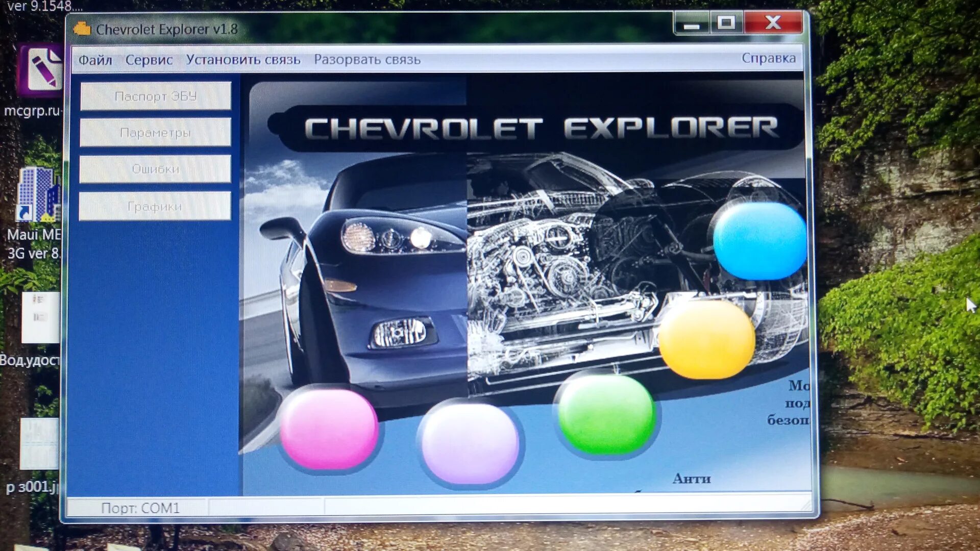Click the Порт: COM1 status bar field

140,508
